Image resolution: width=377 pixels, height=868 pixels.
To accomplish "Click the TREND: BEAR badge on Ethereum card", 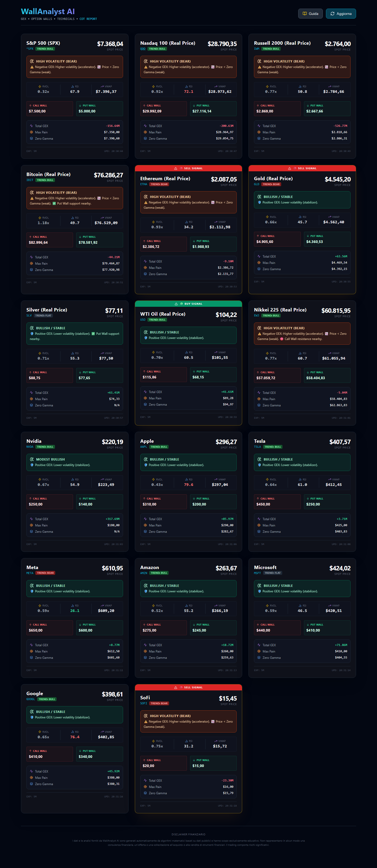I will (159, 184).
